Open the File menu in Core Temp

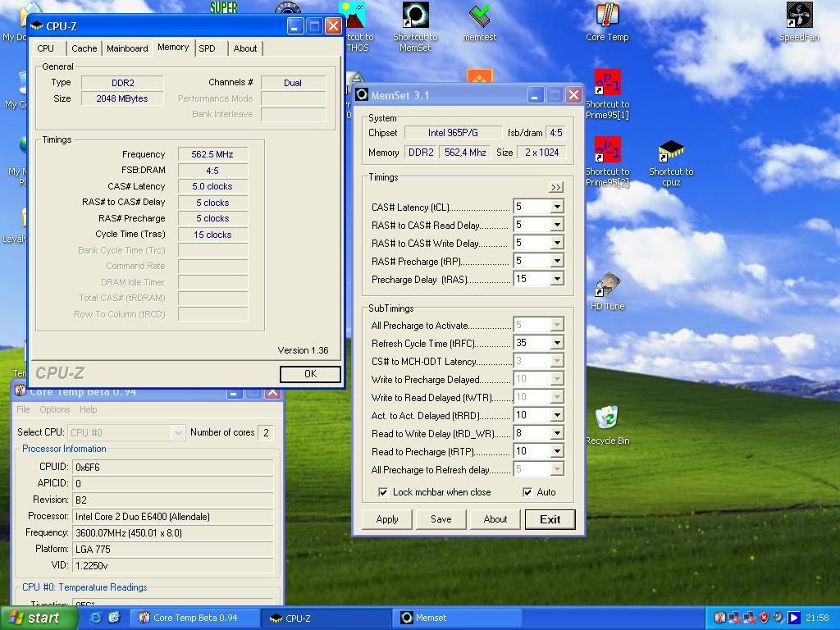point(23,409)
